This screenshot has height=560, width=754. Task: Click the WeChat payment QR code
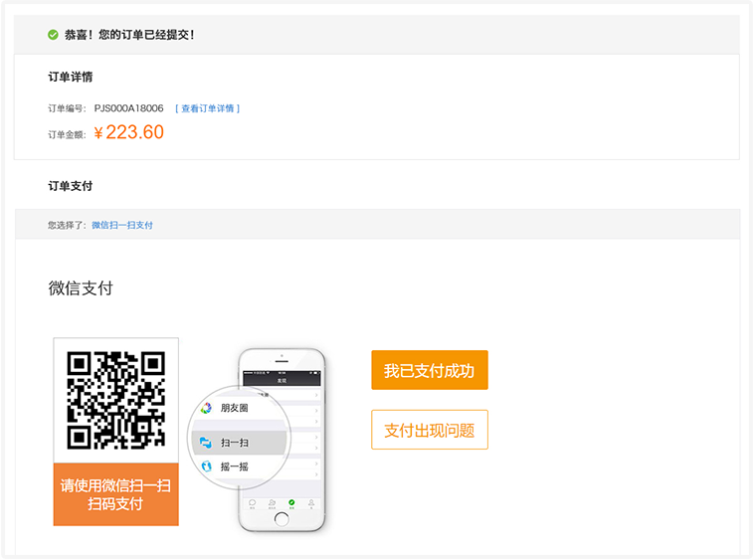pyautogui.click(x=116, y=401)
